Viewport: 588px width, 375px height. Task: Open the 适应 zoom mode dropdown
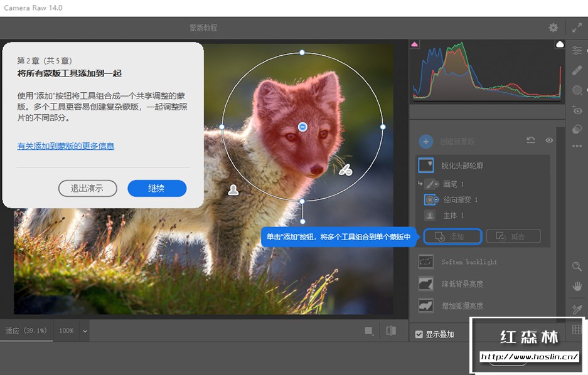point(27,330)
